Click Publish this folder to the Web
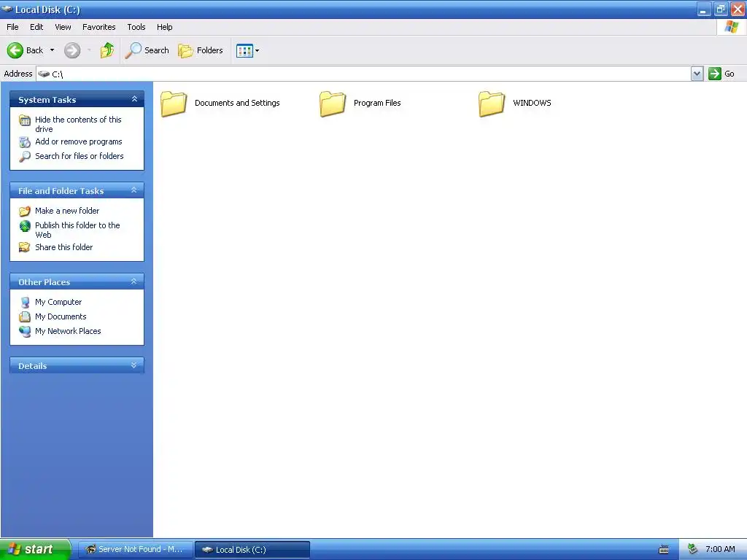Screen dimensions: 747x560 click(77, 230)
